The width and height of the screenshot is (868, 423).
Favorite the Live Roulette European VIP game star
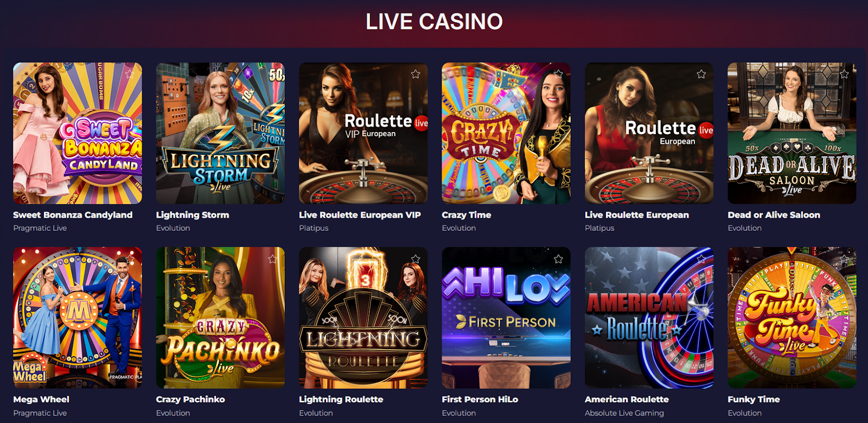416,74
